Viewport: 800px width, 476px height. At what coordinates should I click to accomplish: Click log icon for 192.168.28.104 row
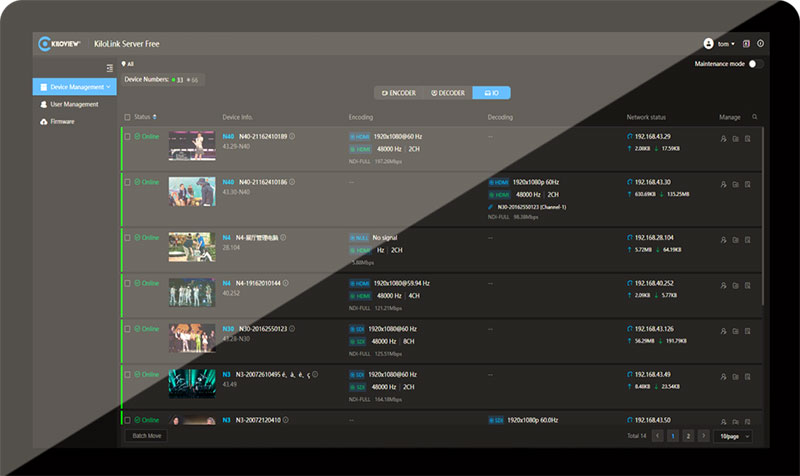(x=747, y=240)
